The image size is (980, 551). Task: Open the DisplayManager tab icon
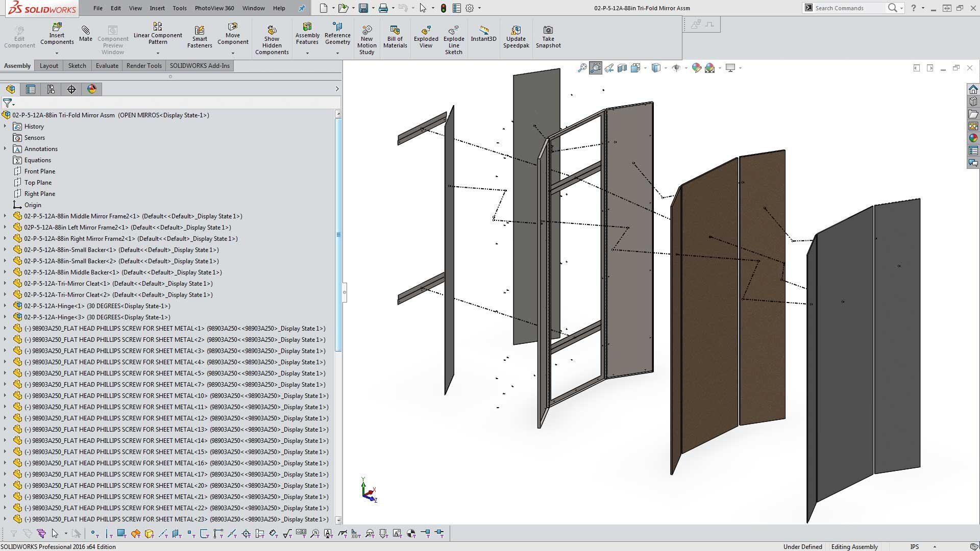pyautogui.click(x=92, y=89)
